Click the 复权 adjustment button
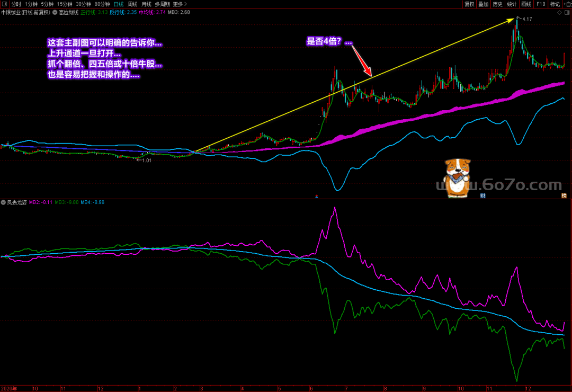This screenshot has height=392, width=572. 469,4
